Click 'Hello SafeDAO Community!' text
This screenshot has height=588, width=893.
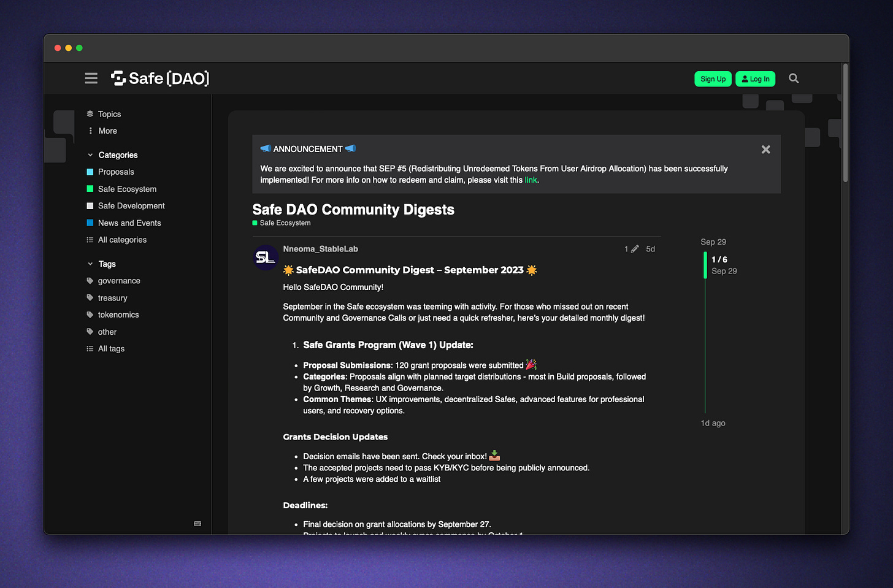(333, 287)
